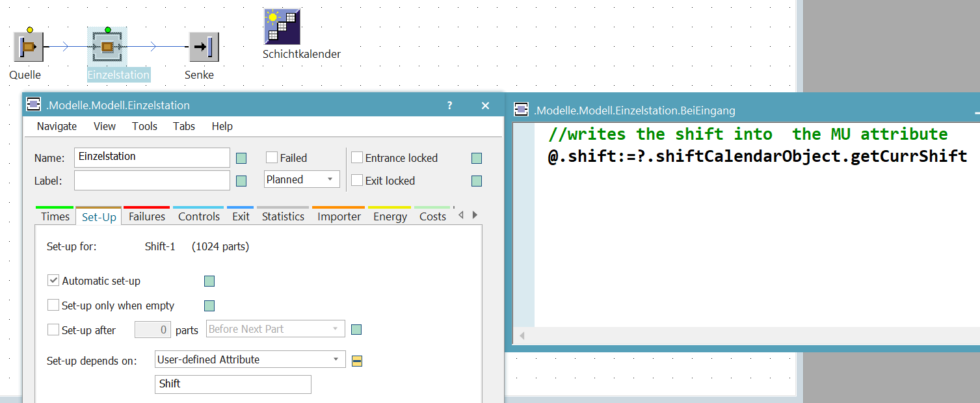The width and height of the screenshot is (980, 403).
Task: Toggle inheritance square beside Entrance locked
Action: [x=477, y=158]
